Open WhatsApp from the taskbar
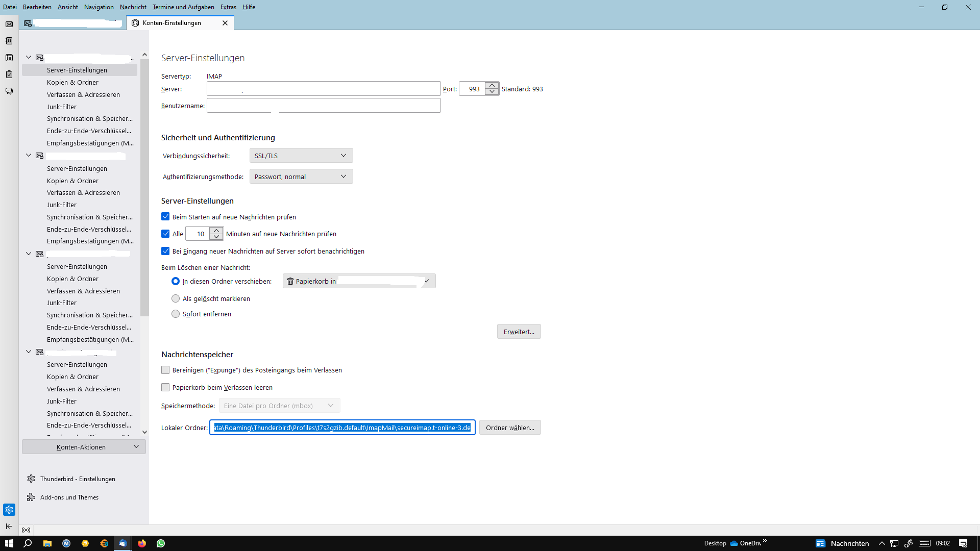The width and height of the screenshot is (980, 551). coord(161,543)
